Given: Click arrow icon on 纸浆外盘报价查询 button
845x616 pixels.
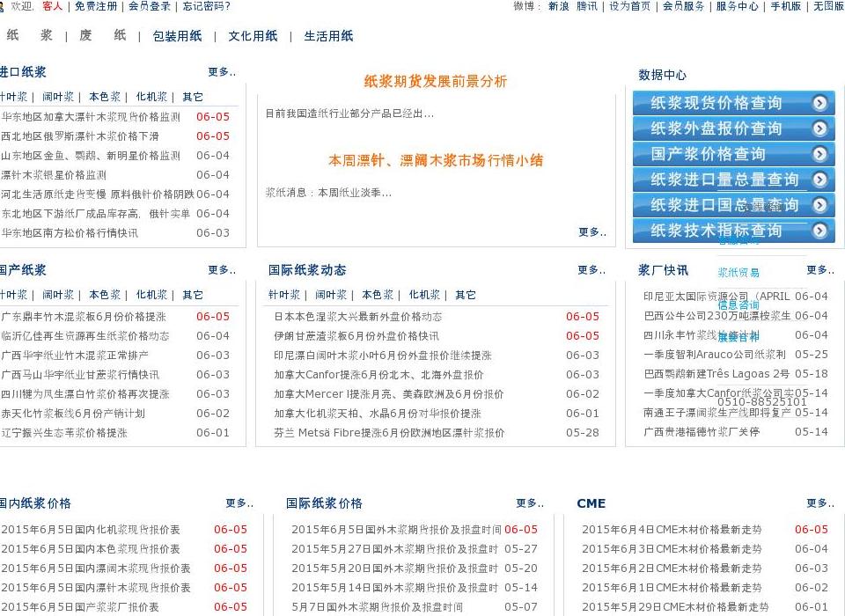Looking at the screenshot, I should click(819, 128).
